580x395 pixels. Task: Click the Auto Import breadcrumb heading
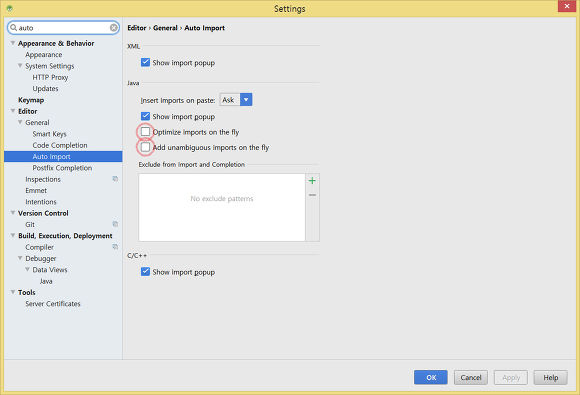[x=205, y=28]
